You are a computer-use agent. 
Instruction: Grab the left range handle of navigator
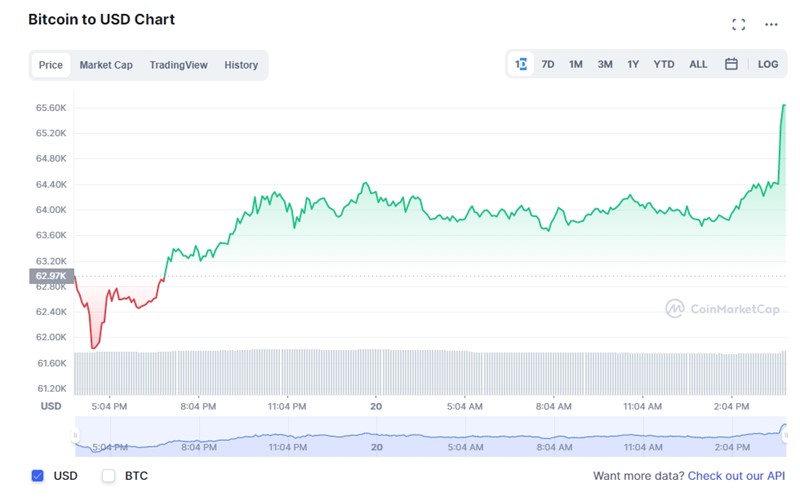tap(75, 435)
